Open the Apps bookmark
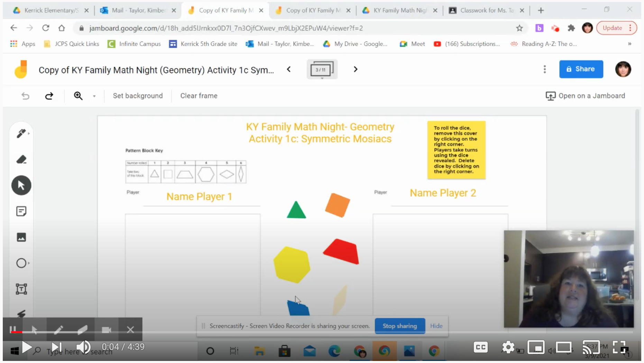This screenshot has height=363, width=644. tap(23, 44)
